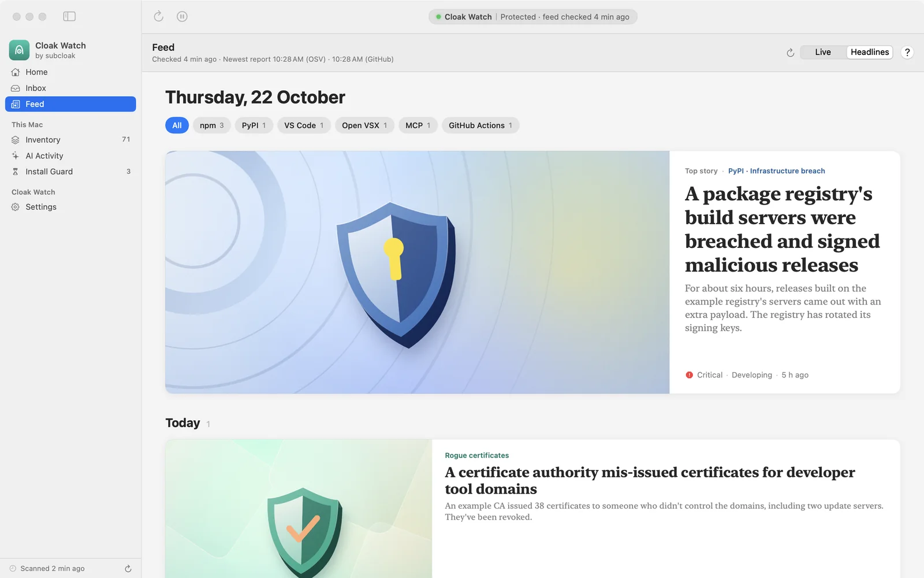Click the refresh icon in the title bar
924x578 pixels.
tap(159, 16)
